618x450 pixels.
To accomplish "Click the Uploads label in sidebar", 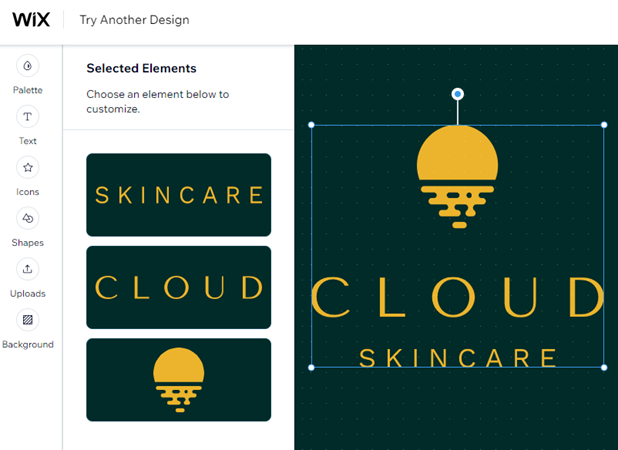I will click(x=28, y=294).
